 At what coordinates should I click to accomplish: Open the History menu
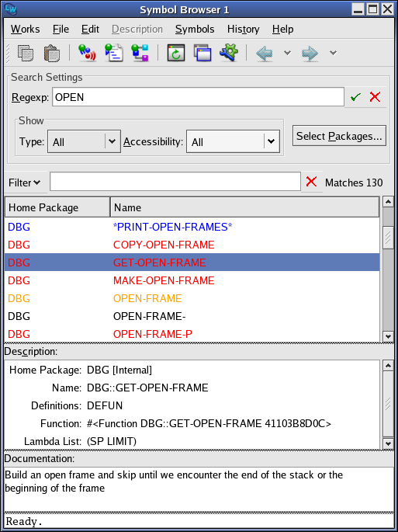(x=243, y=30)
